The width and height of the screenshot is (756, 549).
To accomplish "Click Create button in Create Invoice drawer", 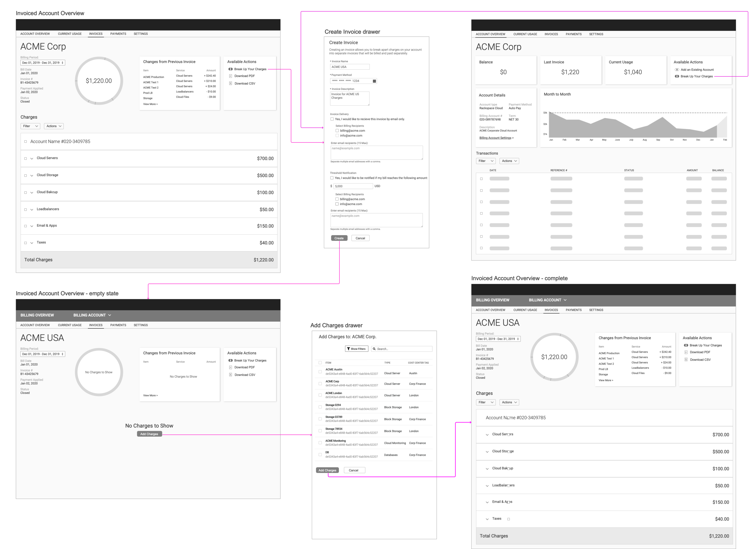I will coord(339,238).
